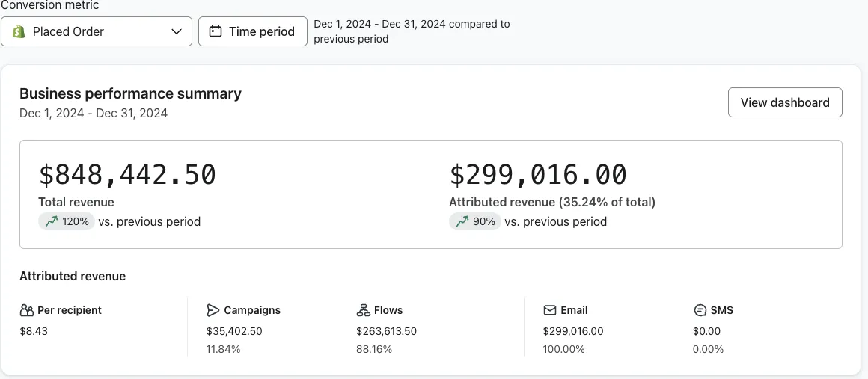Click the View dashboard button
Screen dimensions: 868x379
coord(785,102)
